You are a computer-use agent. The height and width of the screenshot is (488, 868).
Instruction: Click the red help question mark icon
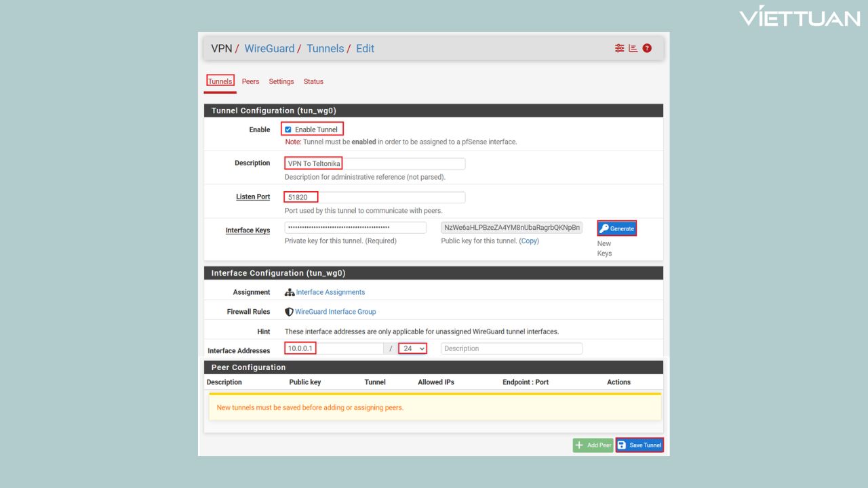647,48
